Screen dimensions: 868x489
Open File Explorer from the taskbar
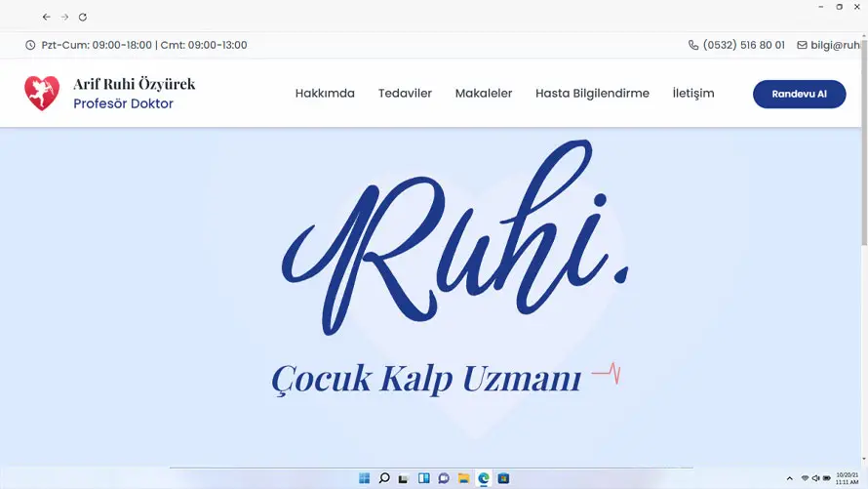(x=463, y=478)
